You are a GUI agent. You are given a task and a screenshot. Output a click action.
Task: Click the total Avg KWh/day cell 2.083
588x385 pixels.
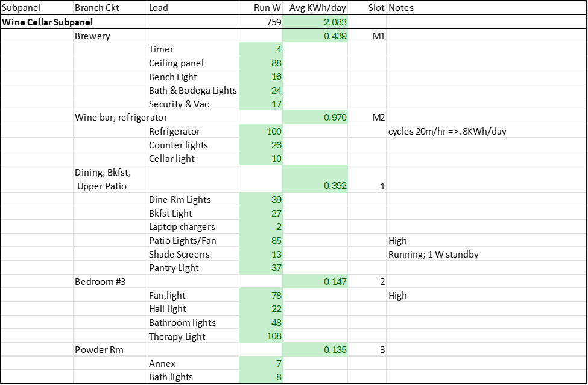click(334, 22)
